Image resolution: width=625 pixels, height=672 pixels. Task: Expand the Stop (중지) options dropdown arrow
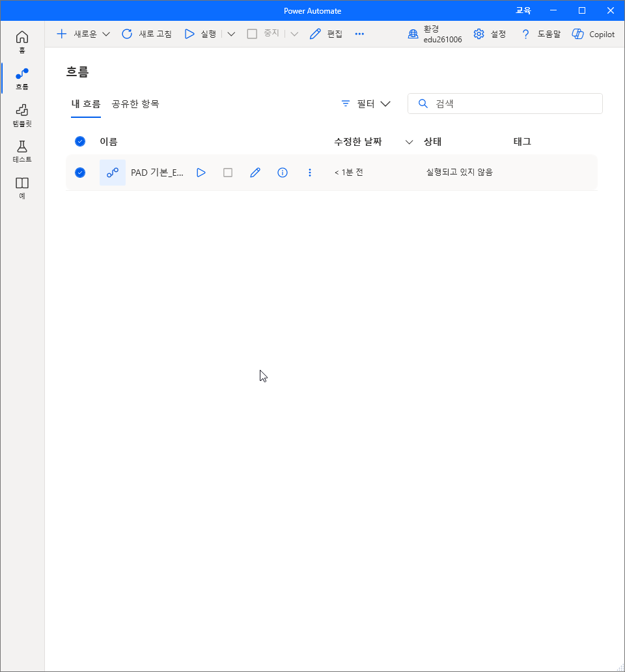[294, 34]
